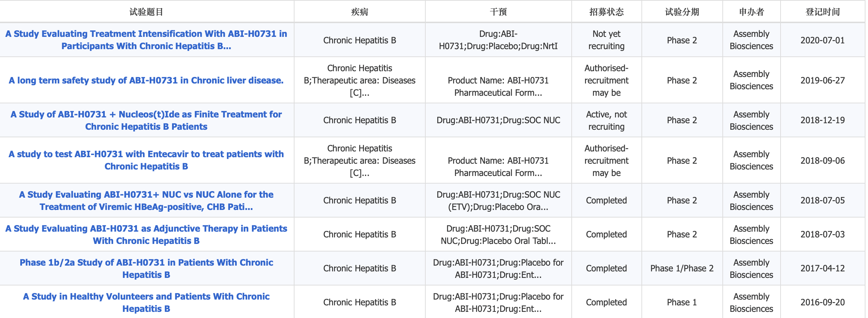
Task: Select the 招募状态 column header
Action: 607,12
